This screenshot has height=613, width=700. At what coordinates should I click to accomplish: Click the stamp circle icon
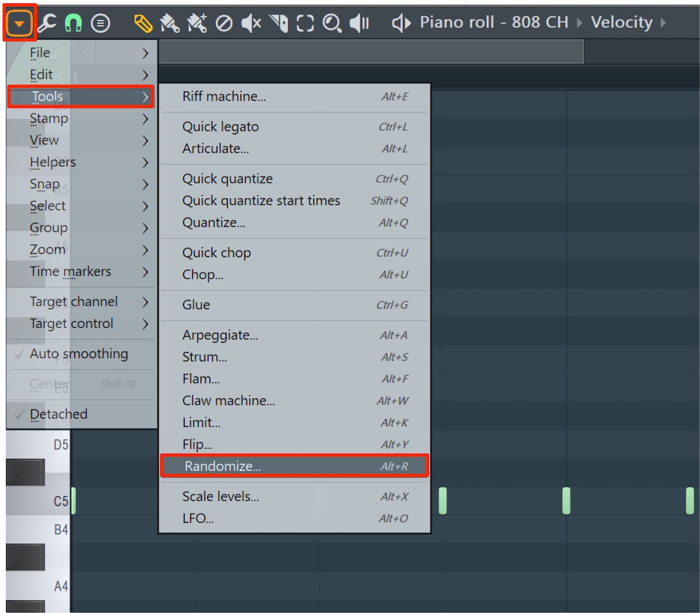click(x=100, y=23)
